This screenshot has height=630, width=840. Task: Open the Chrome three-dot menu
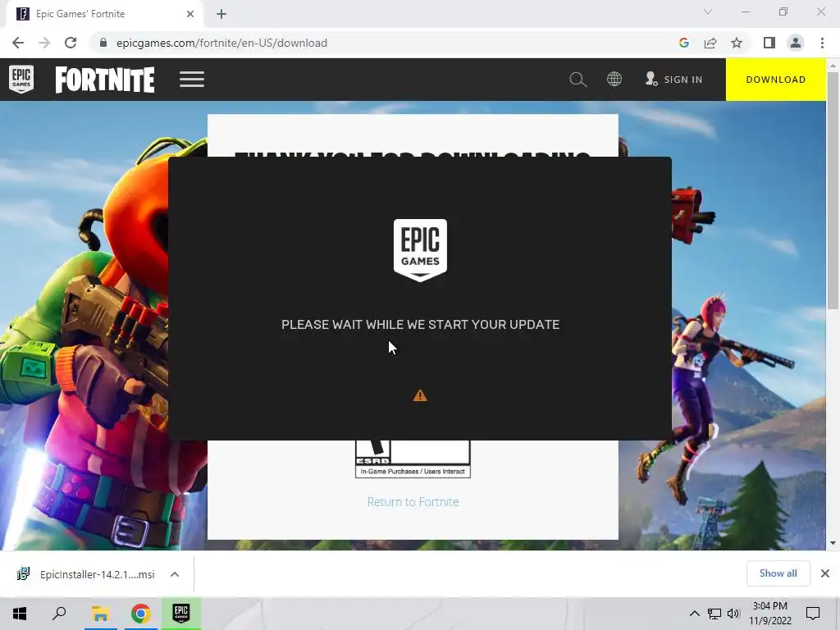coord(822,43)
